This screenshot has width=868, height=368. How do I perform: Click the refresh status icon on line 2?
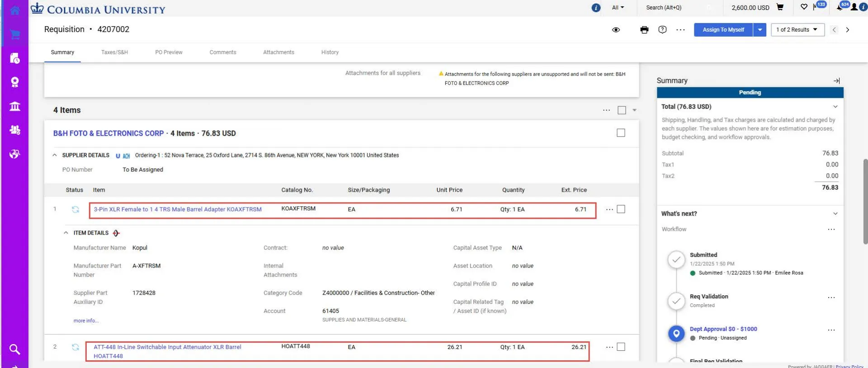tap(75, 347)
